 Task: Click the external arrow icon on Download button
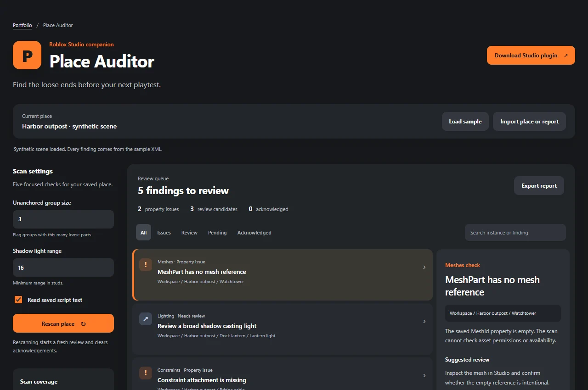click(565, 56)
